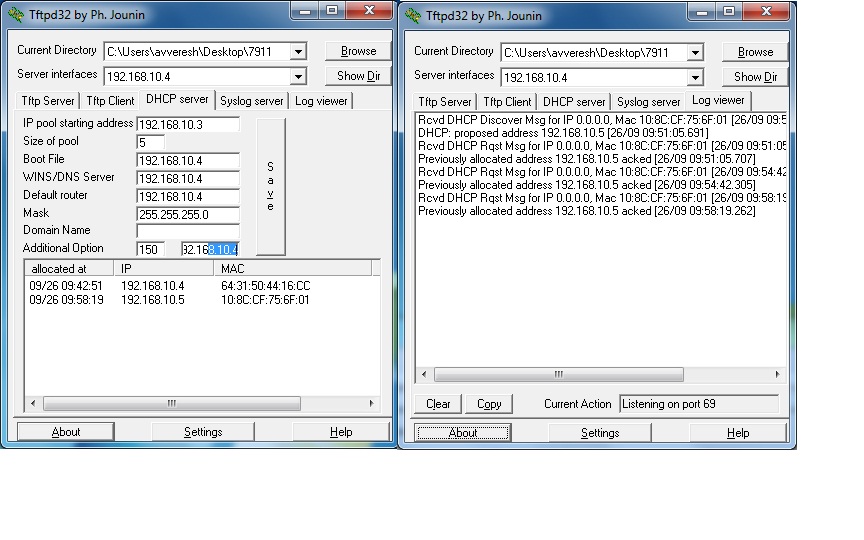Image resolution: width=864 pixels, height=540 pixels.
Task: Select DHCP server tab in left window
Action: [177, 99]
